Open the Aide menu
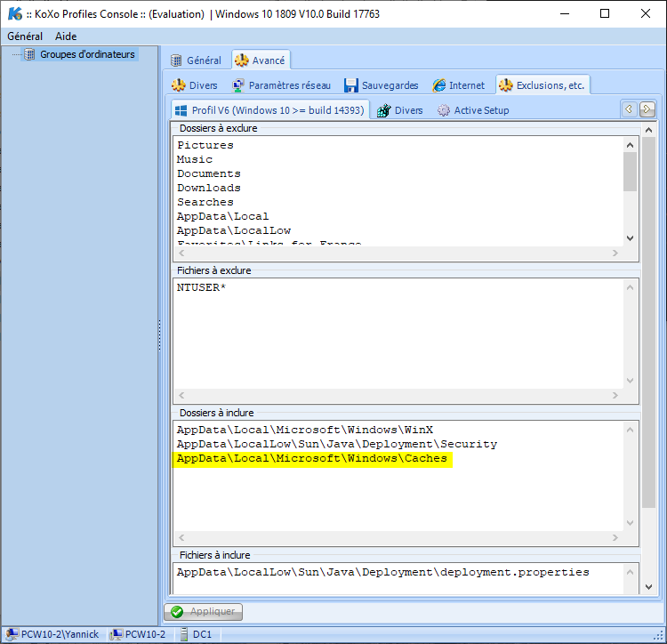The height and width of the screenshot is (644, 667). click(66, 36)
